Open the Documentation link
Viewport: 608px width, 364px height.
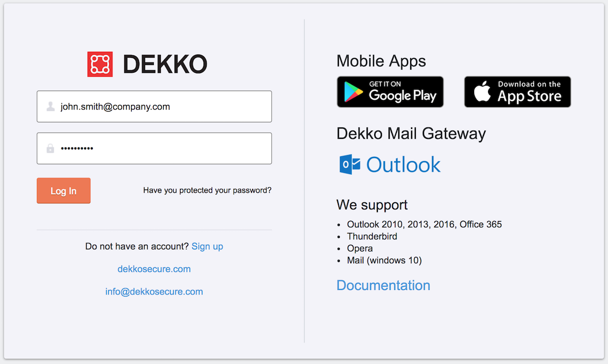tap(383, 285)
